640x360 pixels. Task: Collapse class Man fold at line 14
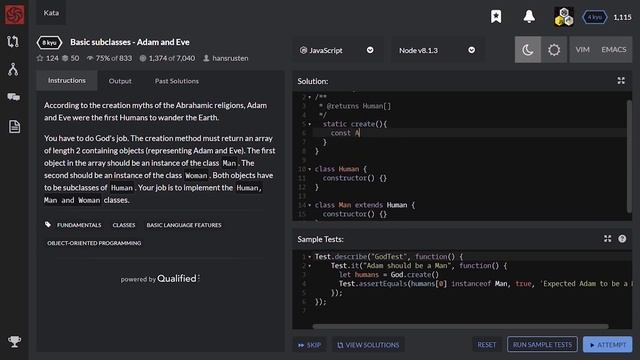(x=309, y=205)
